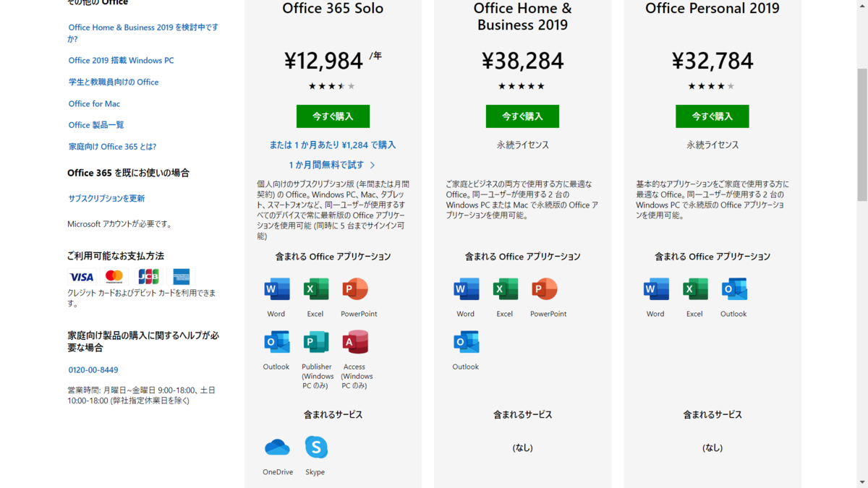868x488 pixels.
Task: Click Microsoft アカウントが必要です text
Action: point(120,224)
